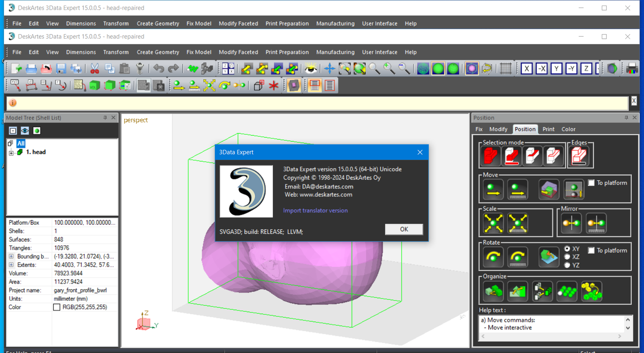Screen dimensions: 644x353
Task: Select the solid red shell Selection mode icon
Action: coord(491,156)
